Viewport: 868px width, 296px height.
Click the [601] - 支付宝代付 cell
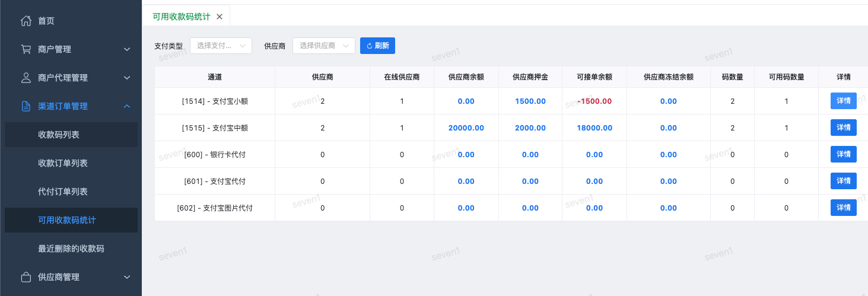click(215, 182)
